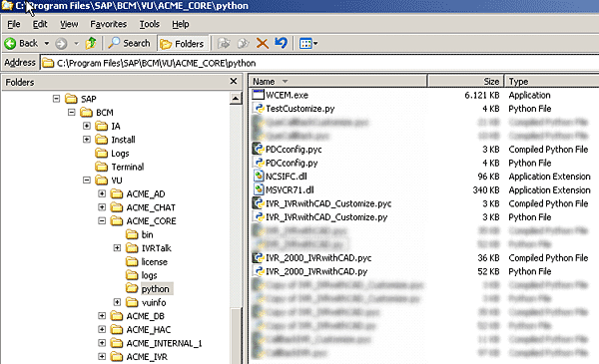Select the PDCconfig.py file icon
The width and height of the screenshot is (599, 364).
click(x=259, y=163)
